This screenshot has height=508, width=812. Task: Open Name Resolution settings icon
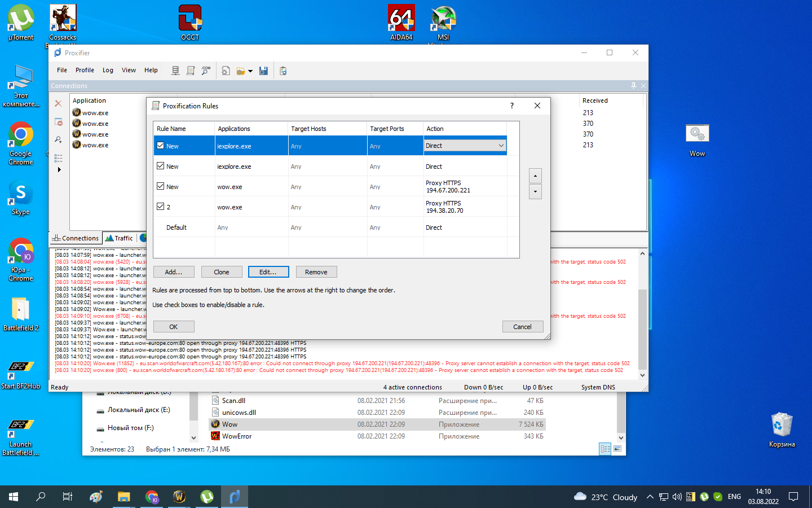point(206,71)
